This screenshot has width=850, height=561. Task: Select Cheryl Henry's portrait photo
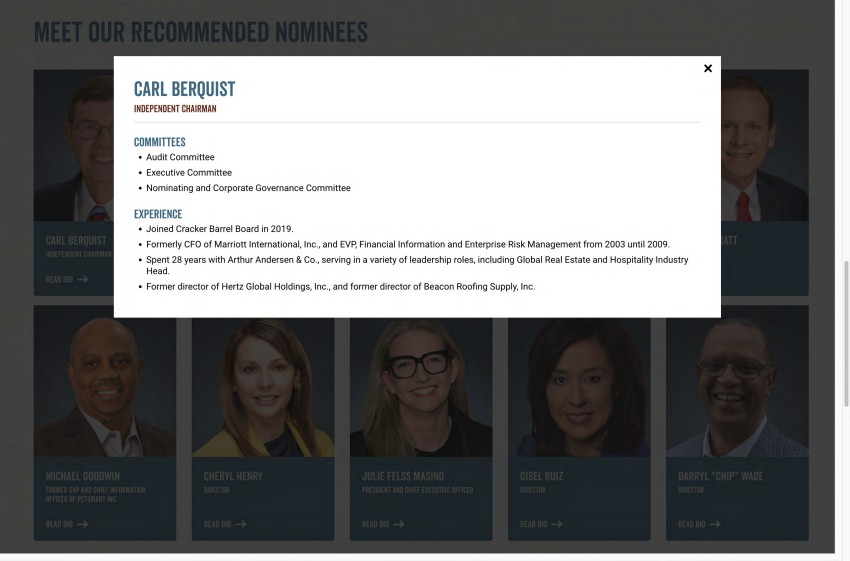(x=263, y=387)
